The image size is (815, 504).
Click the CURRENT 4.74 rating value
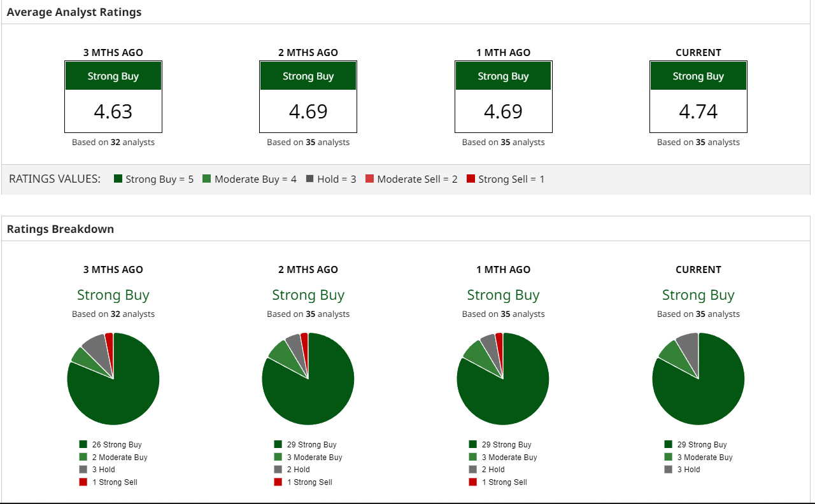(698, 111)
